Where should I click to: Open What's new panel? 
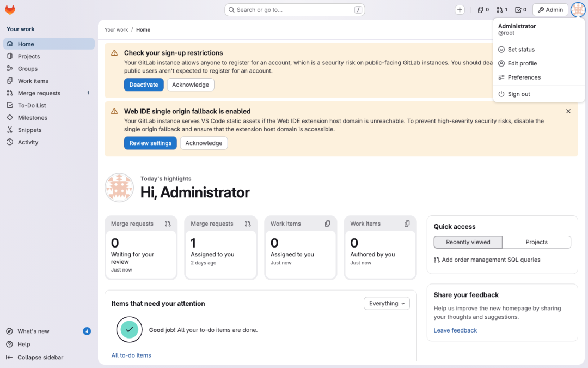click(x=49, y=331)
